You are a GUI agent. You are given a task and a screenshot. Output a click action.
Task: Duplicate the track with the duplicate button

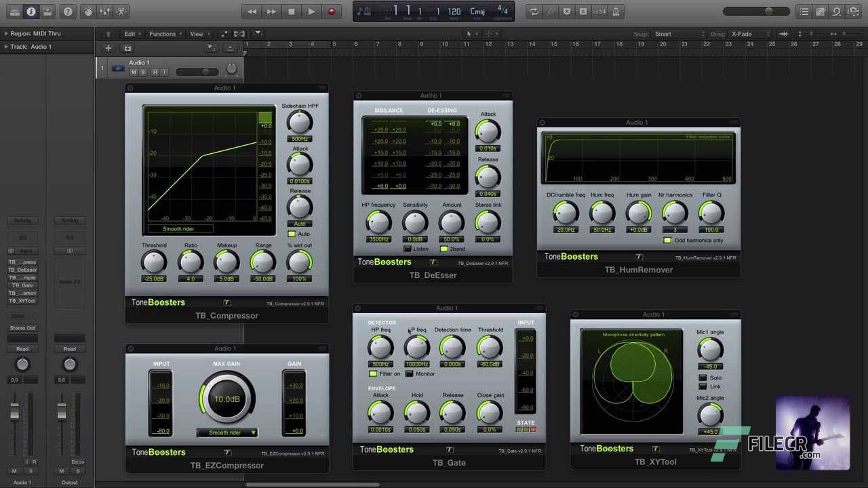(127, 48)
